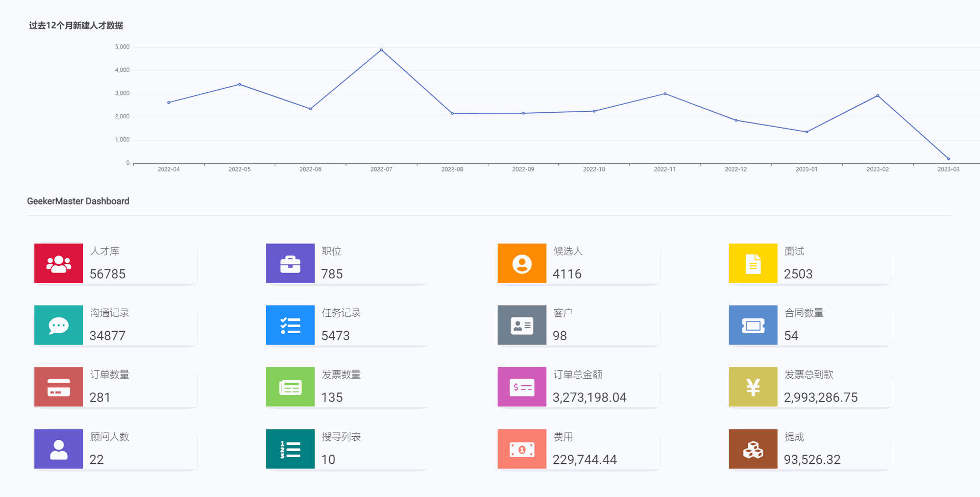Click the blue 任务记录 checklist icon

pyautogui.click(x=290, y=326)
